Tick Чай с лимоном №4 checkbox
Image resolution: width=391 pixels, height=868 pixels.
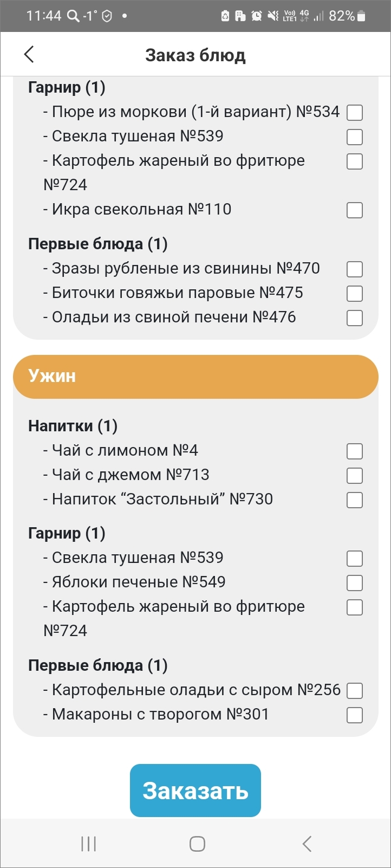coord(355,451)
